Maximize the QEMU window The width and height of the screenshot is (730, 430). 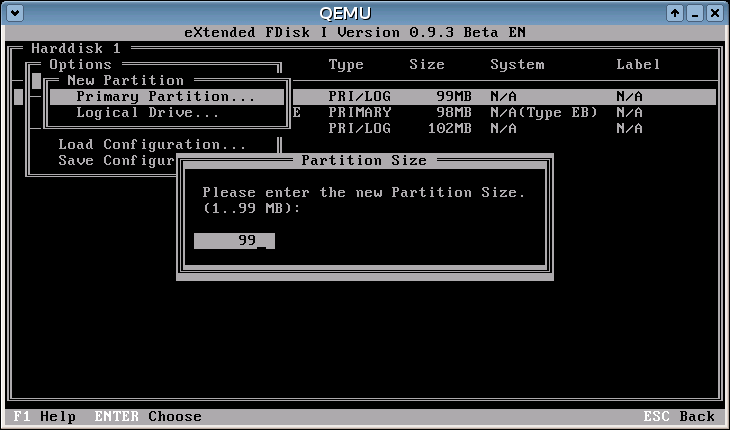(696, 13)
